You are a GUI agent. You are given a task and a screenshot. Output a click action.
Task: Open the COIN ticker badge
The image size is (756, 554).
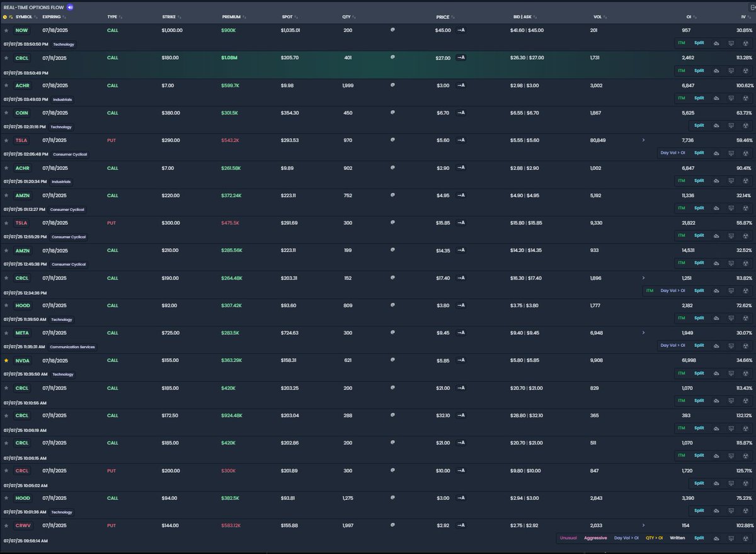21,113
